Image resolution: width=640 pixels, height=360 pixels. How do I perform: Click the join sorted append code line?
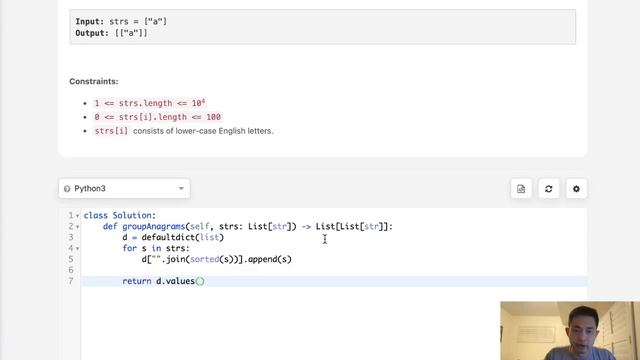pos(217,259)
